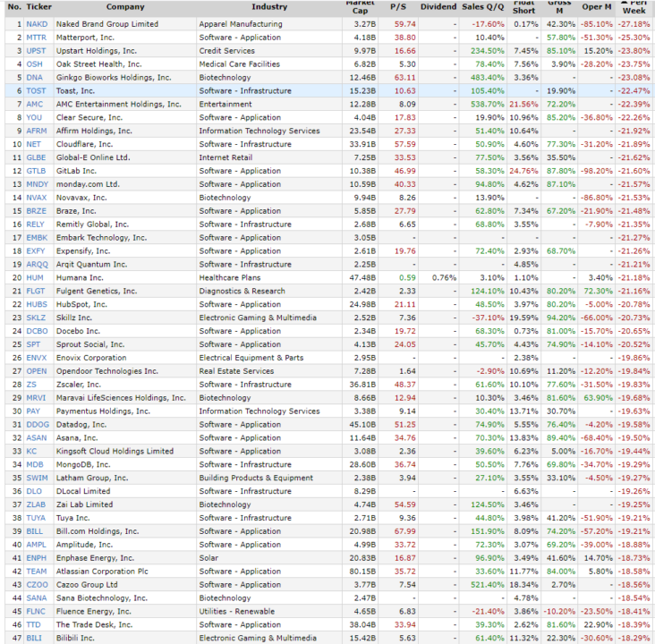Click company name Humana Inc.
The width and height of the screenshot is (655, 644).
[80, 278]
